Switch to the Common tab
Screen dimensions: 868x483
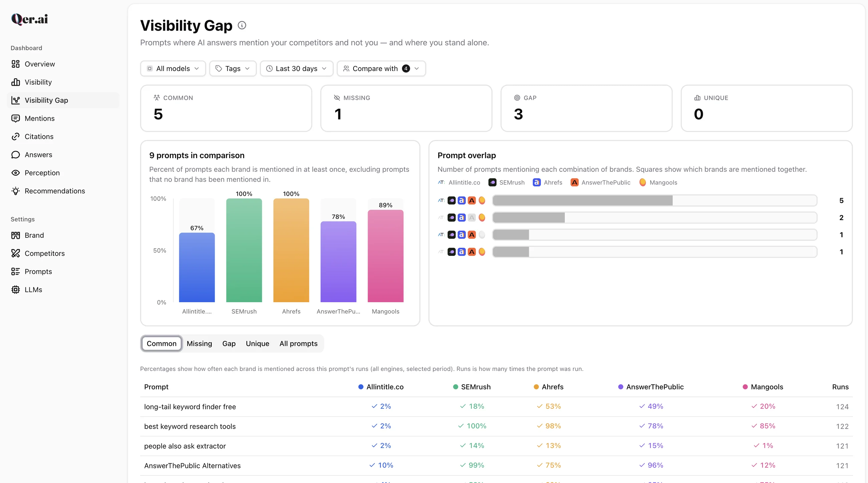click(161, 344)
